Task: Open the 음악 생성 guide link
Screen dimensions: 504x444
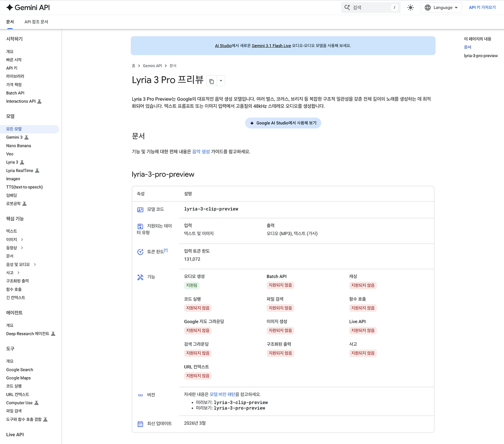Action: [201, 152]
